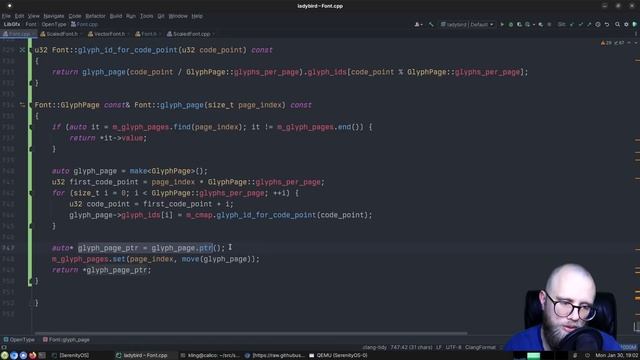The width and height of the screenshot is (640, 360).
Task: Click tool windows toggle icon in status bar corner
Action: pyautogui.click(x=4, y=347)
